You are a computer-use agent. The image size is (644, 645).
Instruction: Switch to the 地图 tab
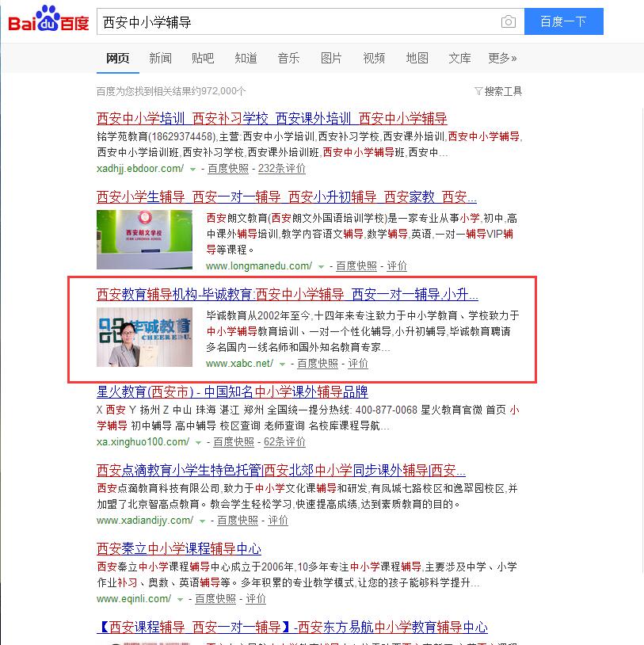tap(417, 58)
